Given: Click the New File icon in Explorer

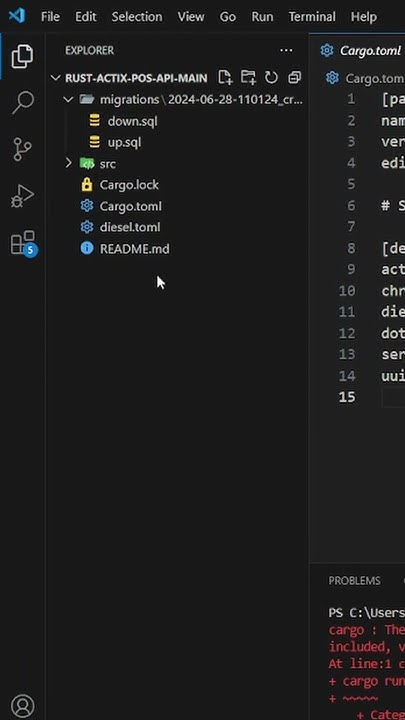Looking at the screenshot, I should tap(225, 78).
